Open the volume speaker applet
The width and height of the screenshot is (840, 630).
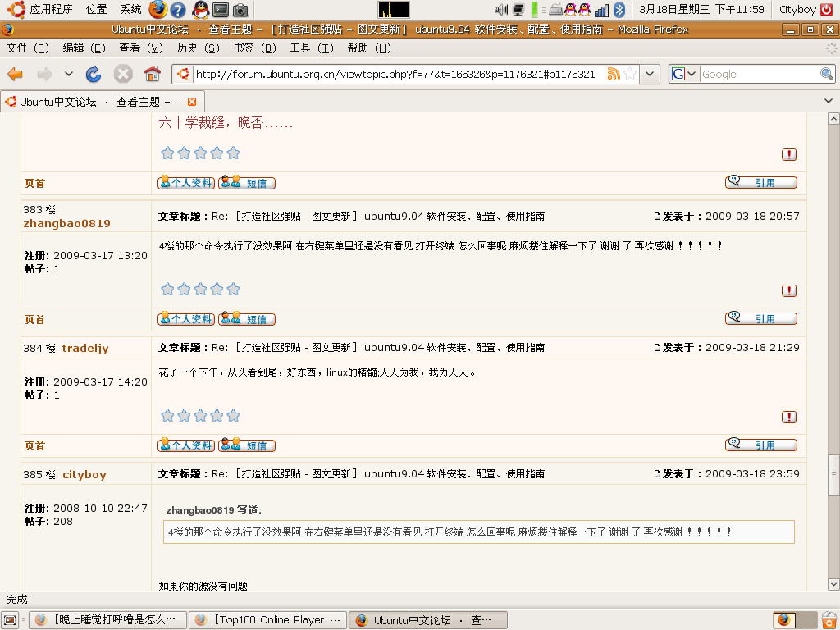click(x=501, y=10)
